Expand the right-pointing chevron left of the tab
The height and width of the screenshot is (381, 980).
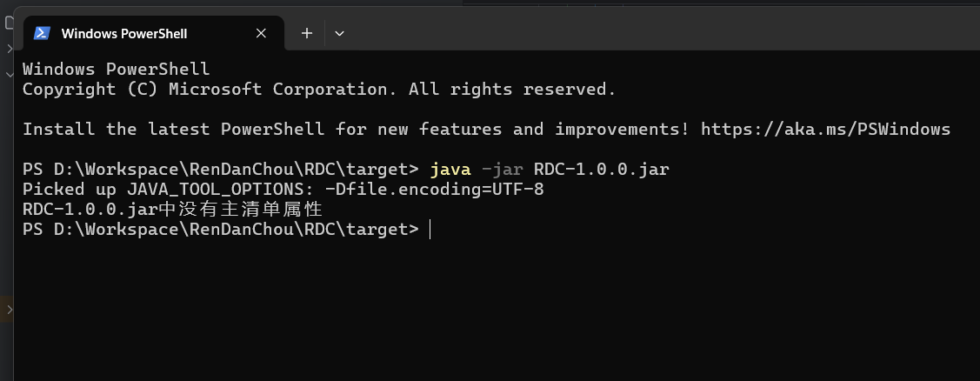9,49
